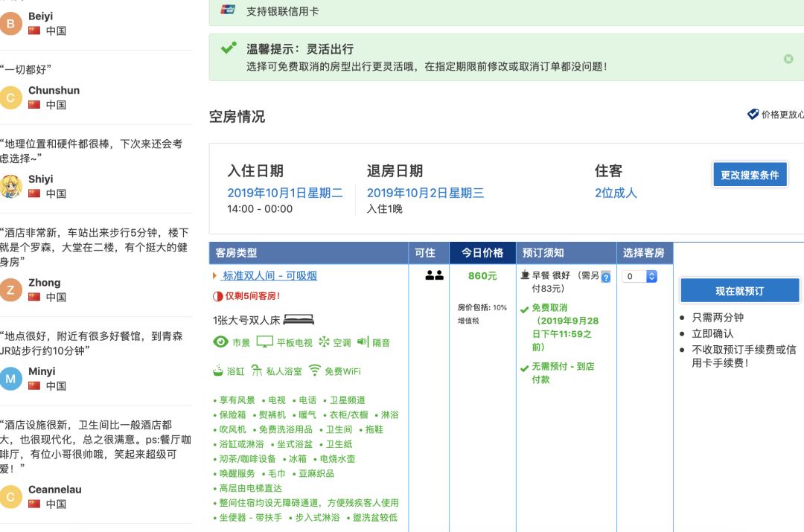Open the 标准双人间 - 可吸烟 room link
Screen dimensions: 804x532
272,275
